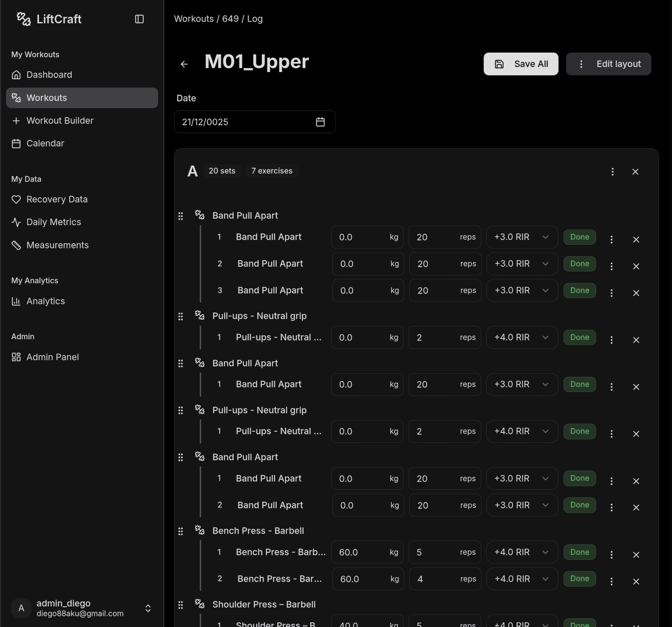
Task: Open more options for Pull-ups first set row
Action: (611, 340)
